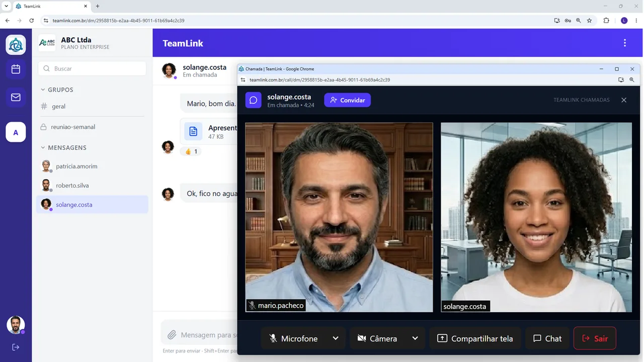Viewport: 644px width, 362px height.
Task: Click the call window address bar URL
Action: (320, 79)
